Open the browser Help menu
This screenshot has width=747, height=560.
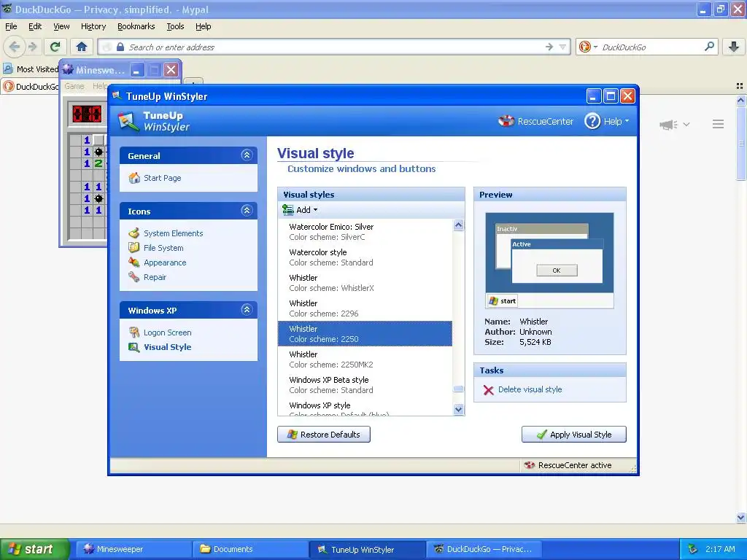pos(203,26)
